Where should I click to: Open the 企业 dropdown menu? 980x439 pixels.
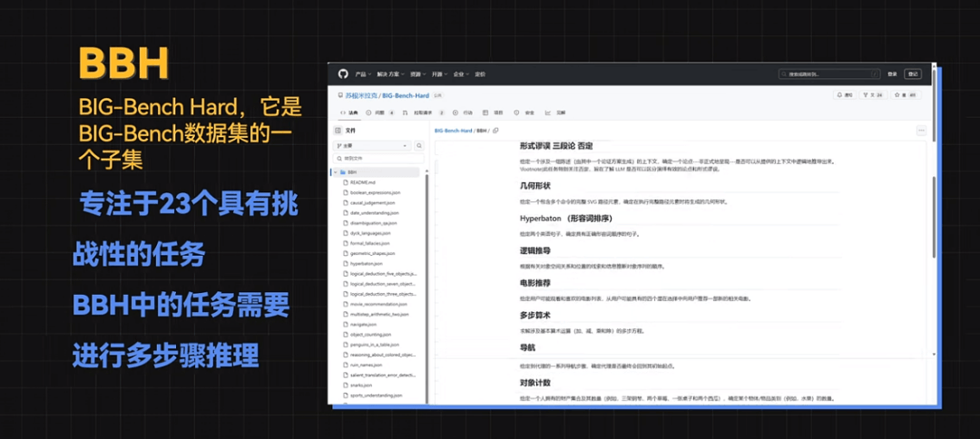click(x=461, y=74)
